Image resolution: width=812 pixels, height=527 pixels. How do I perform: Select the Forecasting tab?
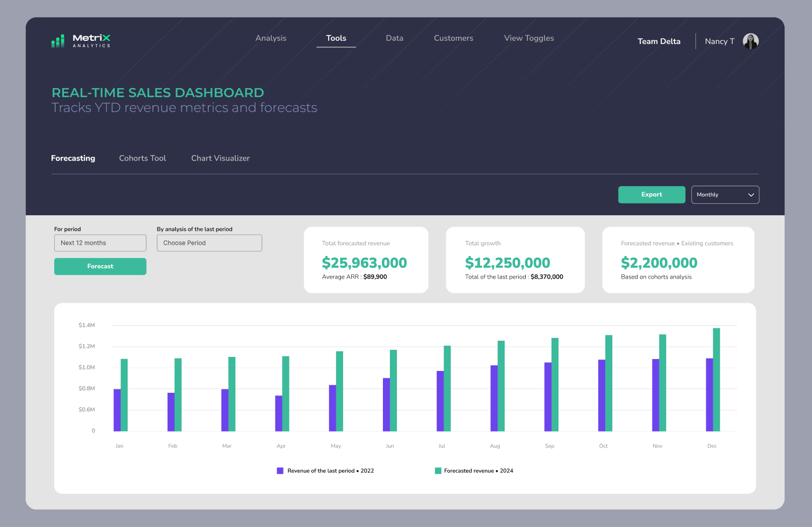click(73, 158)
